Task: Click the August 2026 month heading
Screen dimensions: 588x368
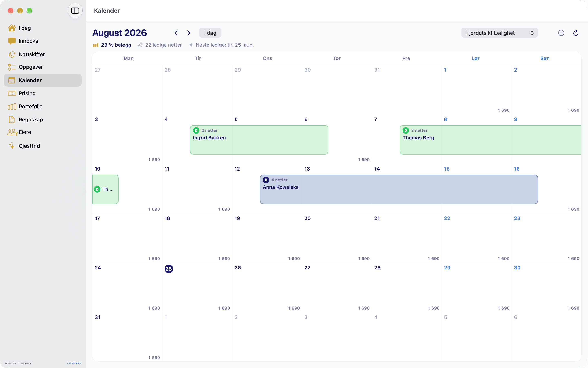Action: (120, 33)
